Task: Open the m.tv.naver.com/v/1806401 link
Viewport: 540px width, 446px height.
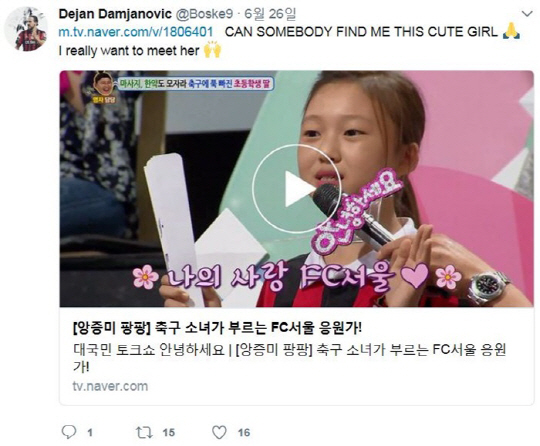Action: (136, 32)
